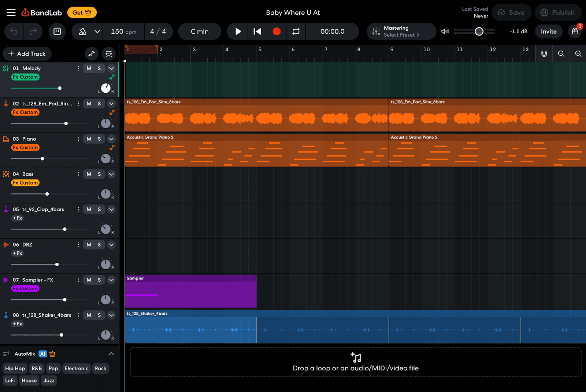Toggle the metronome icon
The width and height of the screenshot is (586, 392).
pos(83,32)
